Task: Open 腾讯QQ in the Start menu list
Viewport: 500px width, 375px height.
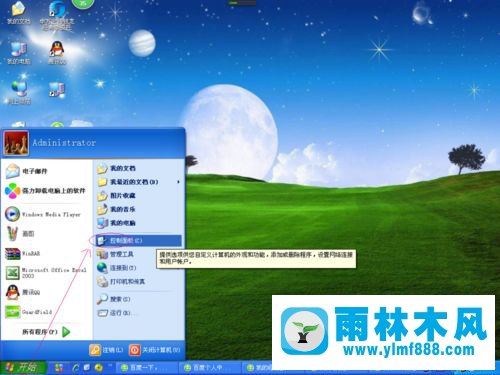Action: pos(23,292)
